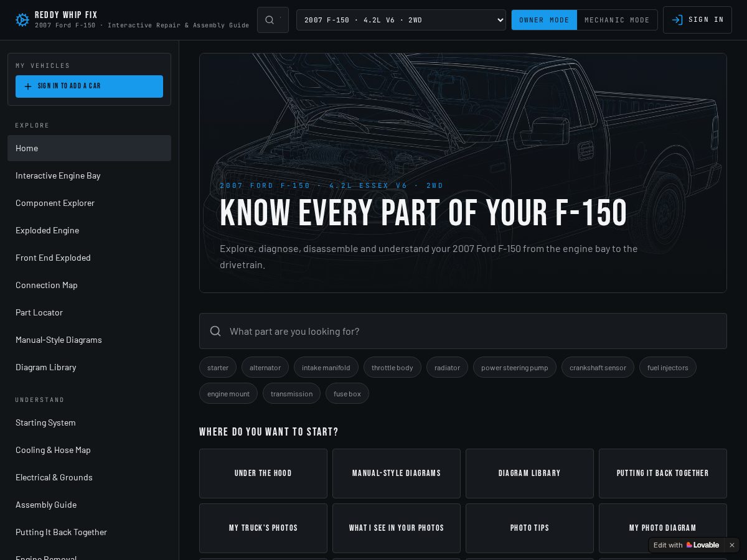Open the Under the Hood card
Viewport: 747px width, 560px height.
pyautogui.click(x=263, y=474)
